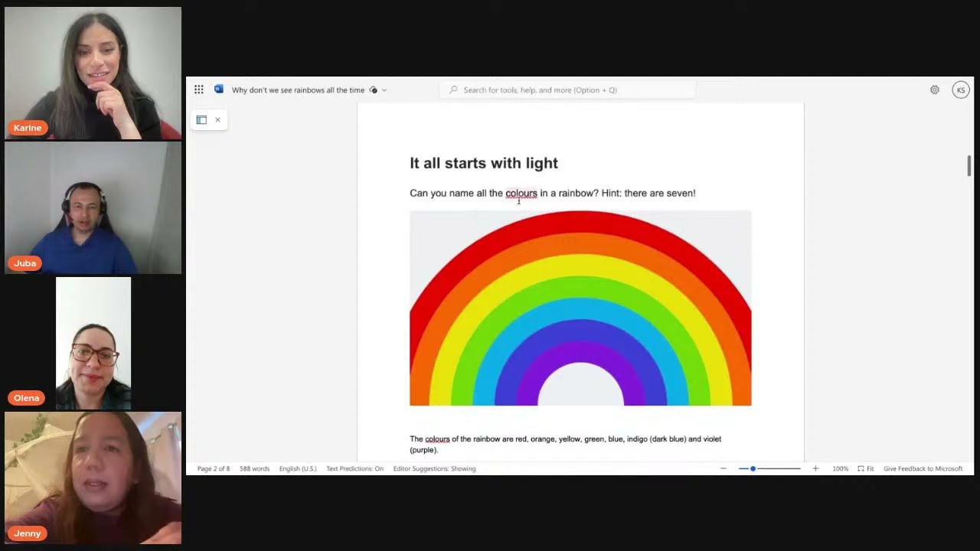Toggle Text Predictions: On

(x=354, y=468)
